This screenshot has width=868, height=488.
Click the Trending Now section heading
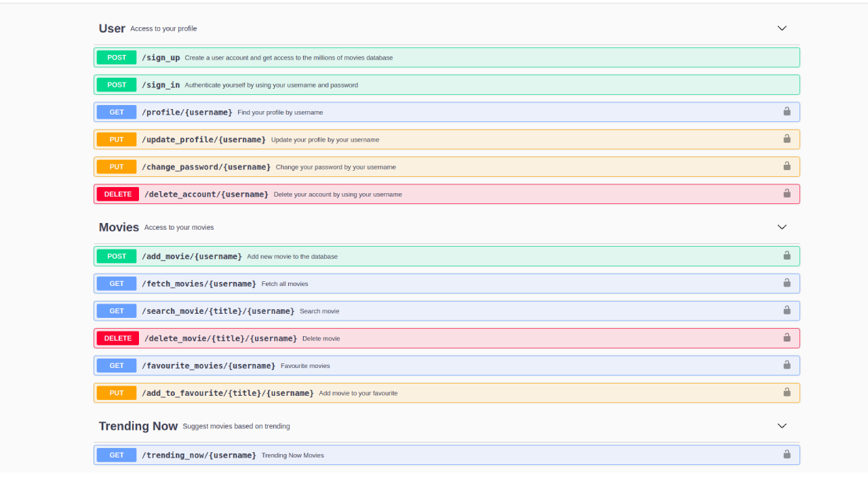pyautogui.click(x=138, y=426)
